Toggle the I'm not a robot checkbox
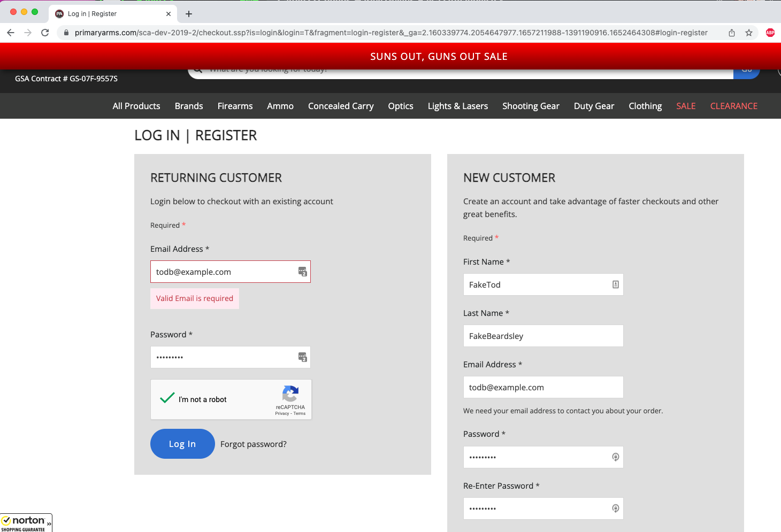This screenshot has width=781, height=532. [x=167, y=399]
